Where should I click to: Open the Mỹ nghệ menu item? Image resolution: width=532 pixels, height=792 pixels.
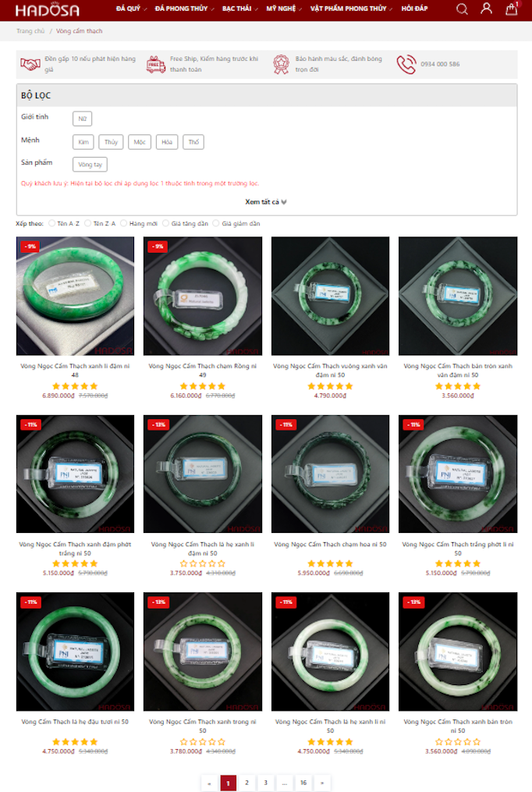284,9
